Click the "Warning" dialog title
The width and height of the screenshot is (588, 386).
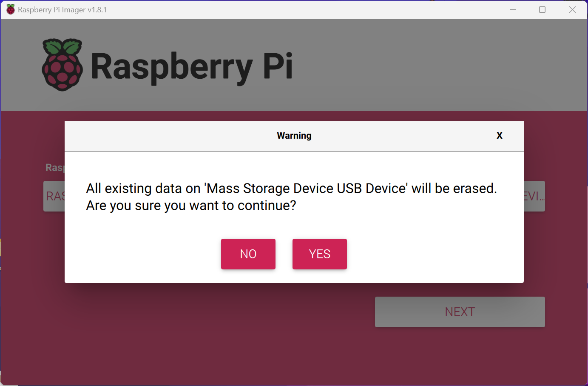(x=294, y=136)
